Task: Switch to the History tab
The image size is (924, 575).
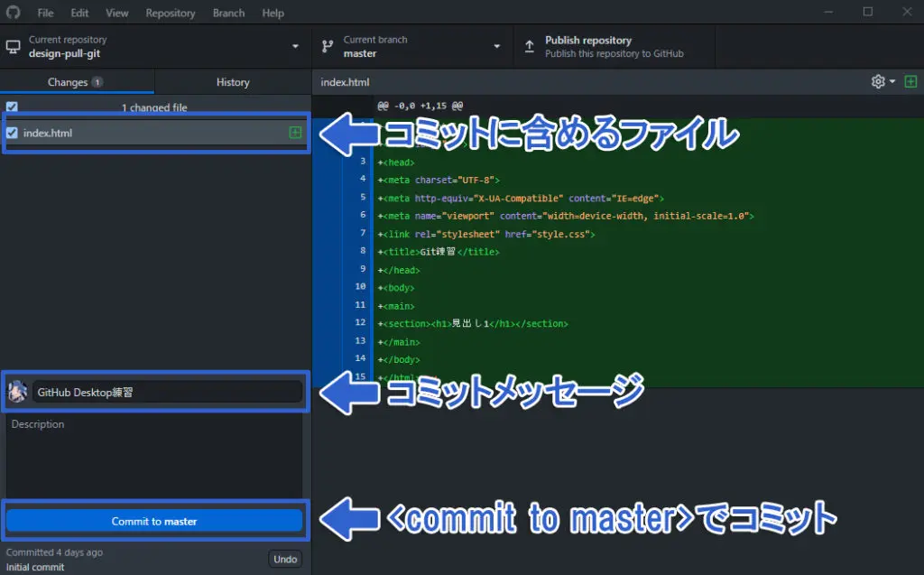Action: point(232,82)
